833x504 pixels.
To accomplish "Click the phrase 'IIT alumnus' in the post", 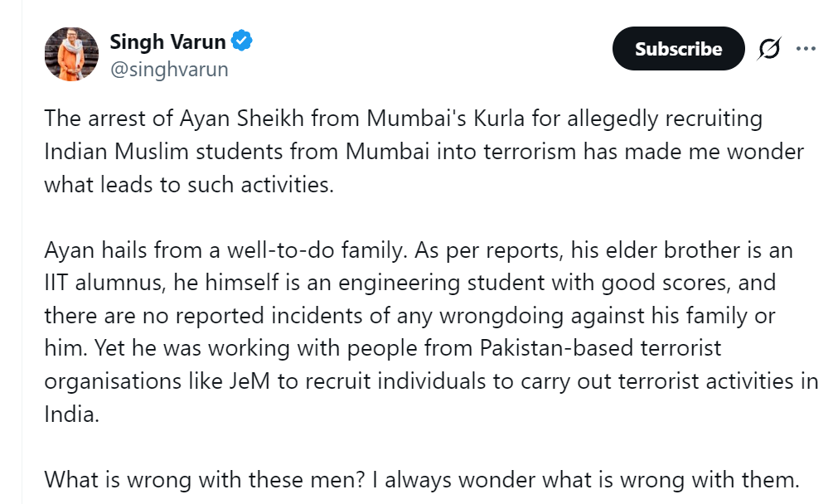I will tap(102, 283).
